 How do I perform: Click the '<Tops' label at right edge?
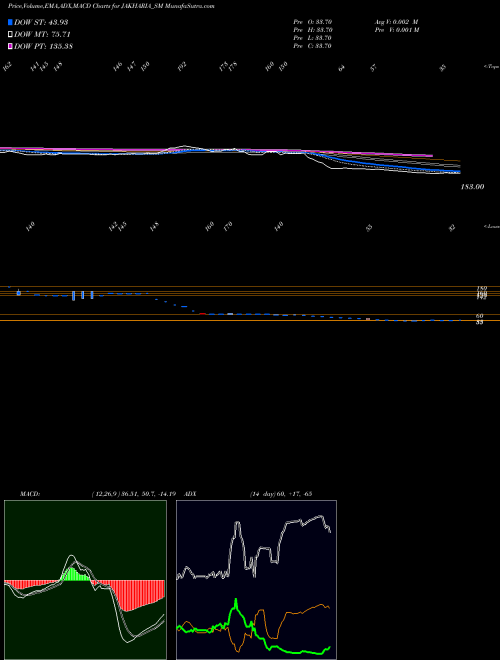tap(491, 67)
